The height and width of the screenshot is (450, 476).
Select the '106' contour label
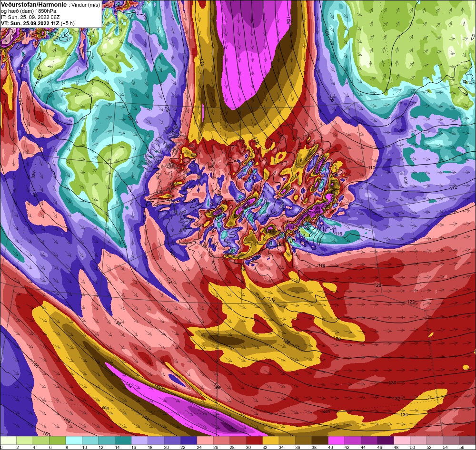331,99
